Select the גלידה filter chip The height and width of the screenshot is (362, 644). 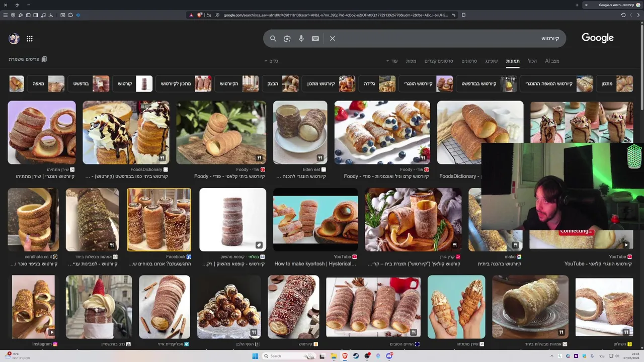tap(377, 83)
